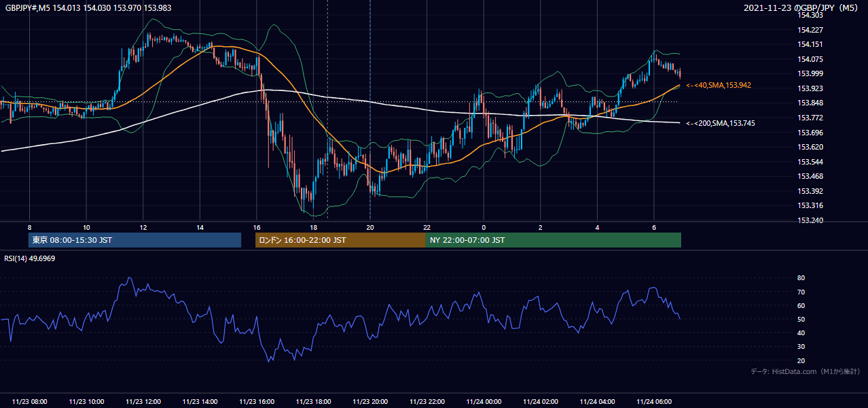The width and height of the screenshot is (868, 408).
Task: Click RSI level 60 on the scale
Action: [801, 305]
